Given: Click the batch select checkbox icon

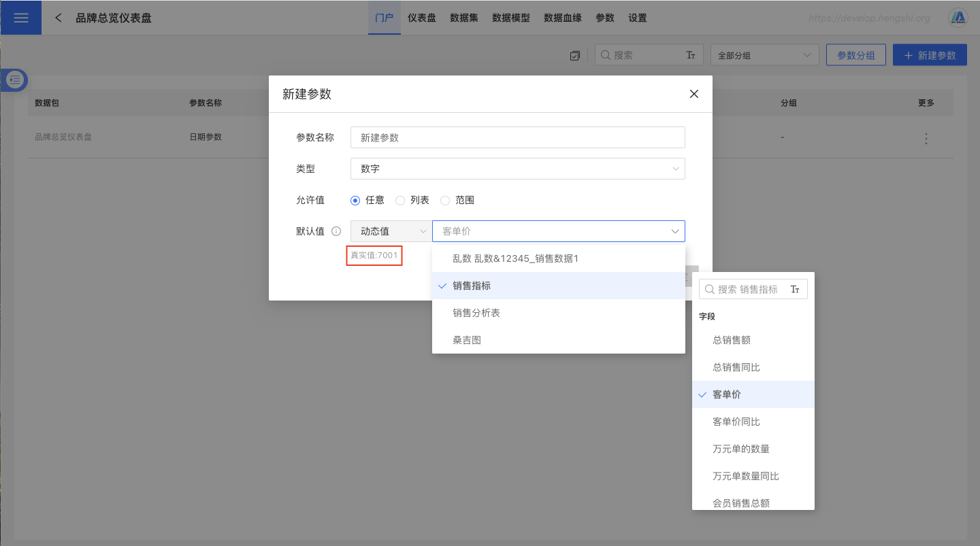Looking at the screenshot, I should (575, 56).
